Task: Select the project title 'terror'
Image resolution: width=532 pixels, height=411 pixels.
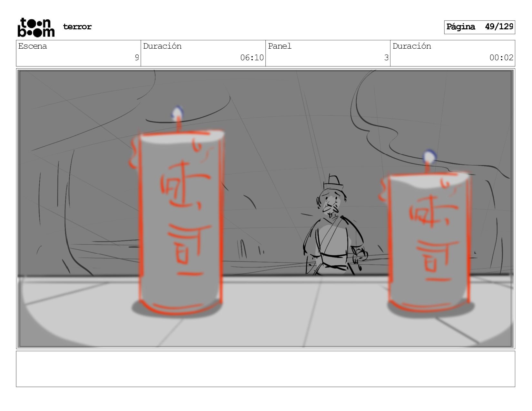Action: (77, 27)
